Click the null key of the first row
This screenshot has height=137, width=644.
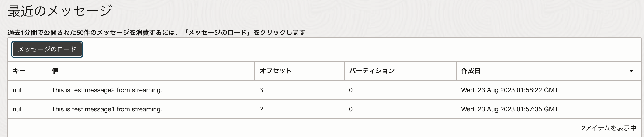(x=18, y=90)
